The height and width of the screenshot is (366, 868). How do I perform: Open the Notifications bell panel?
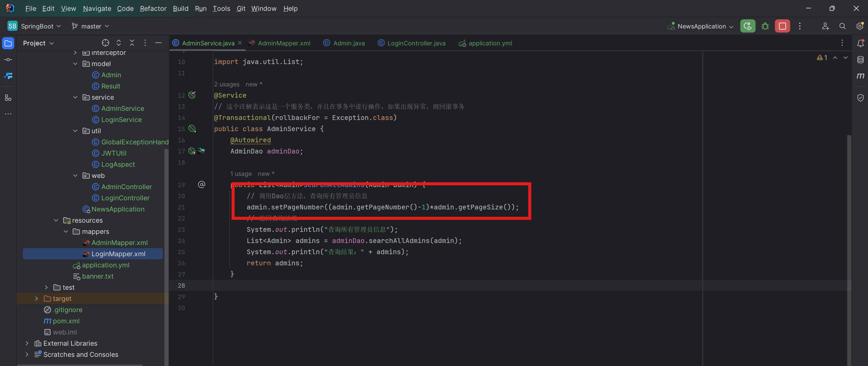coord(861,43)
